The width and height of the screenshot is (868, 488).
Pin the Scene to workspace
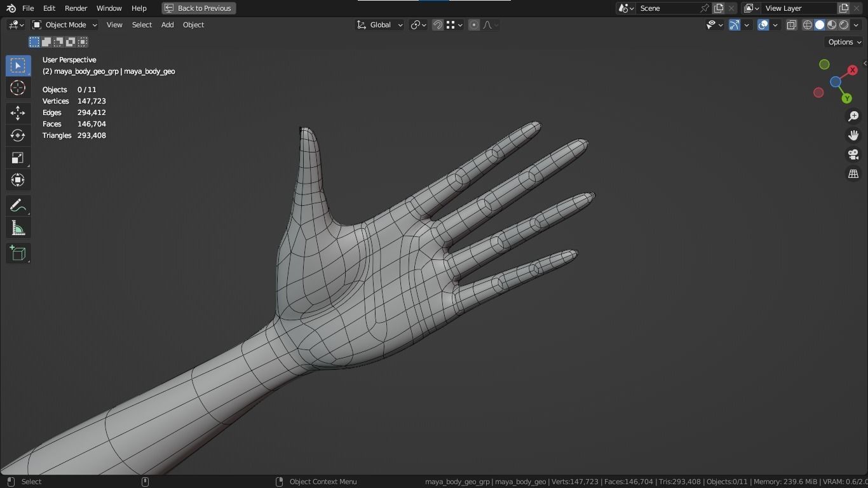coord(705,8)
